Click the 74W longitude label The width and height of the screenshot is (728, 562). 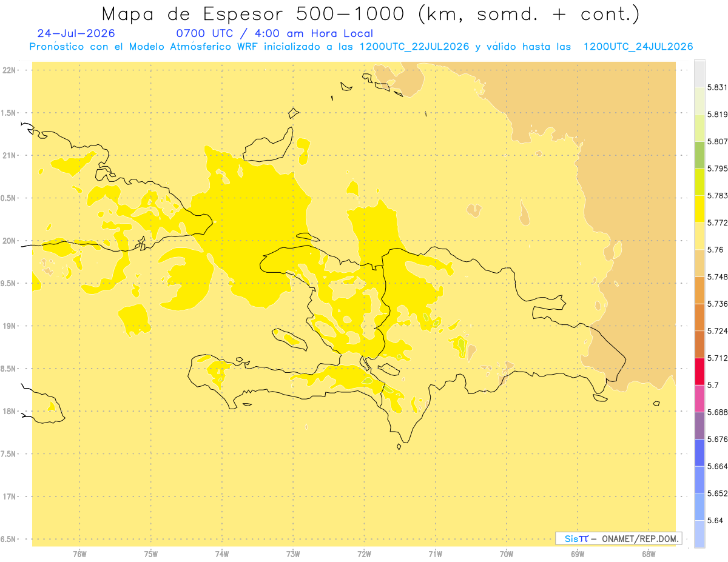coord(222,554)
